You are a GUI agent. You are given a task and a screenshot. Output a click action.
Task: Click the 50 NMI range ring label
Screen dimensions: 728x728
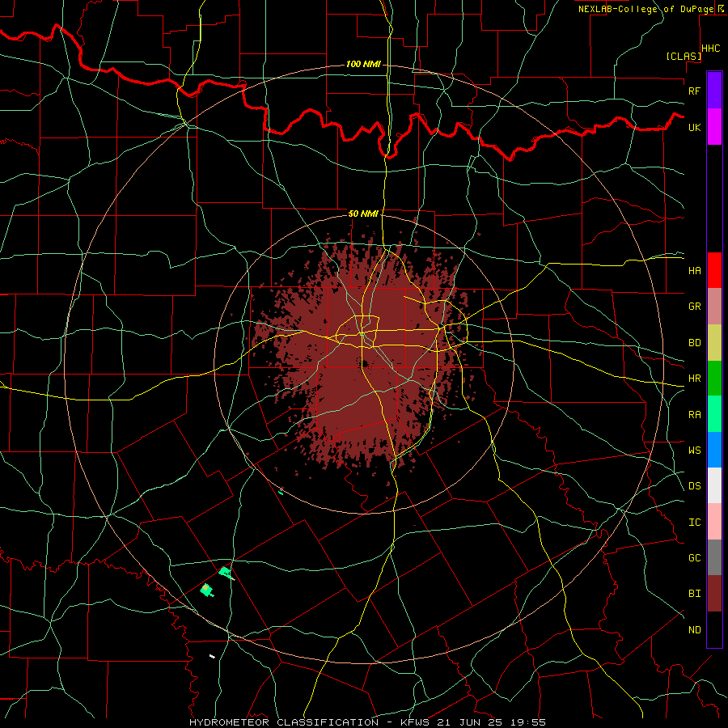tap(363, 214)
